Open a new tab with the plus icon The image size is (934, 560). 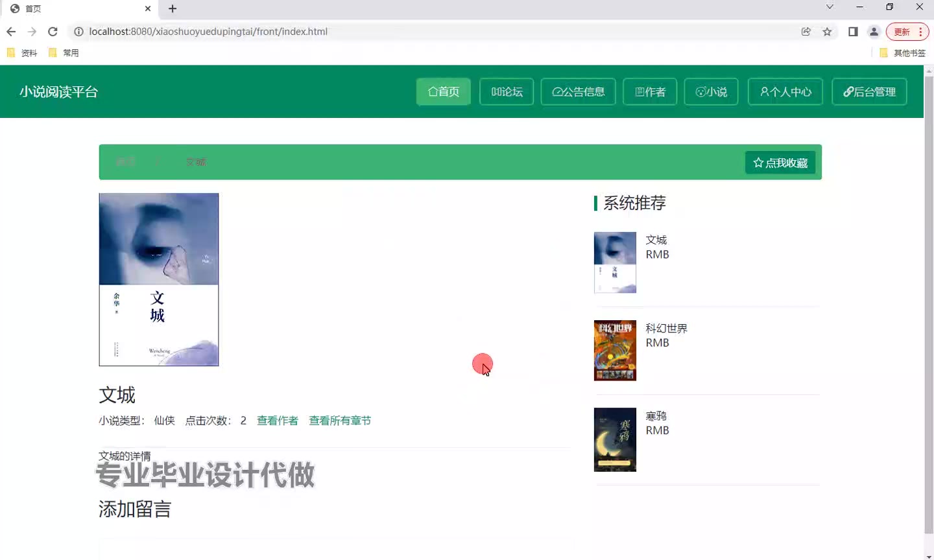click(x=172, y=8)
